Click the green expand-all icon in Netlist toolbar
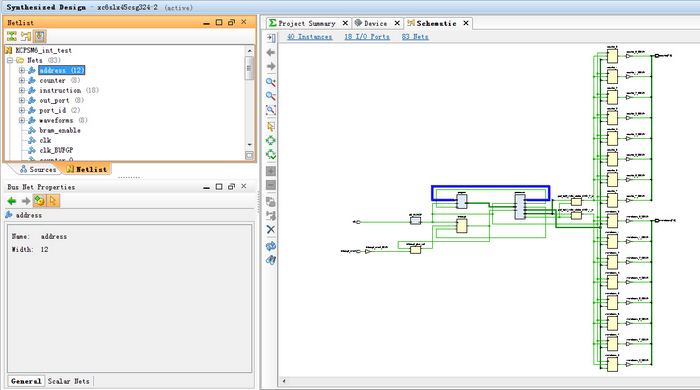 click(x=12, y=36)
